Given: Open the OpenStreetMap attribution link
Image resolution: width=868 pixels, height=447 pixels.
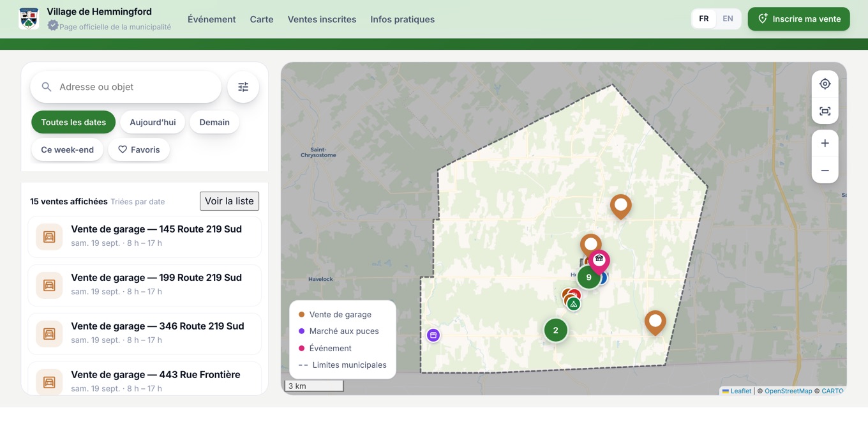Looking at the screenshot, I should point(788,391).
